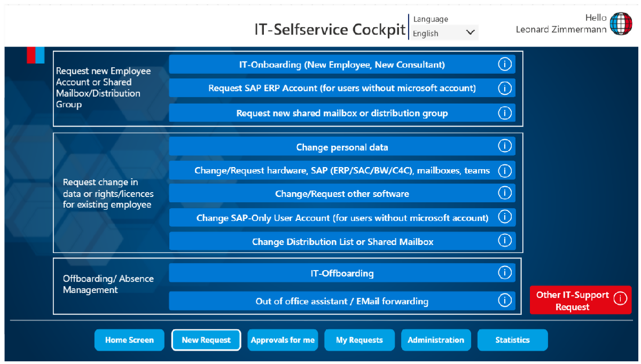Click the globe profile icon

621,24
